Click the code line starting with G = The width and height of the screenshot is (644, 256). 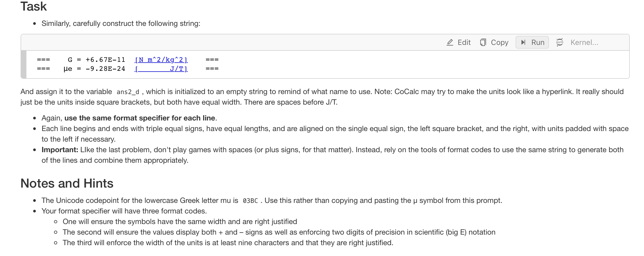coord(128,60)
